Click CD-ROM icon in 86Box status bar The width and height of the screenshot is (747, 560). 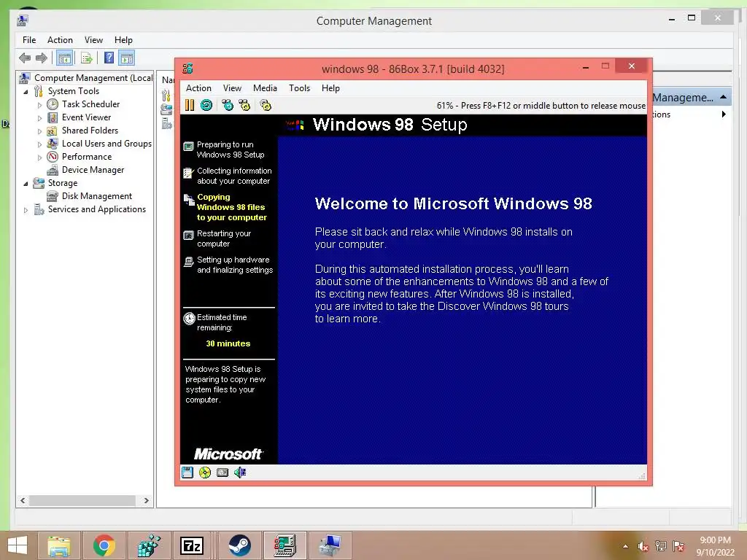[x=205, y=472]
